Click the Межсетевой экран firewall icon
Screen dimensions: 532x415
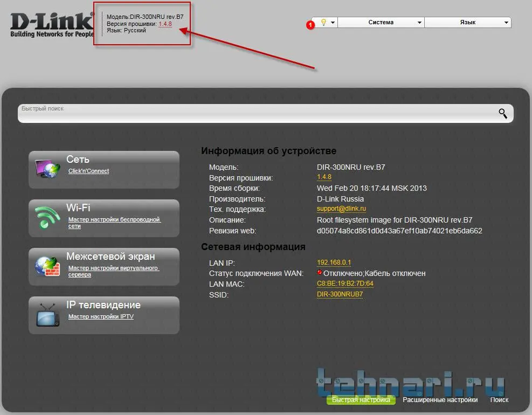pos(47,266)
